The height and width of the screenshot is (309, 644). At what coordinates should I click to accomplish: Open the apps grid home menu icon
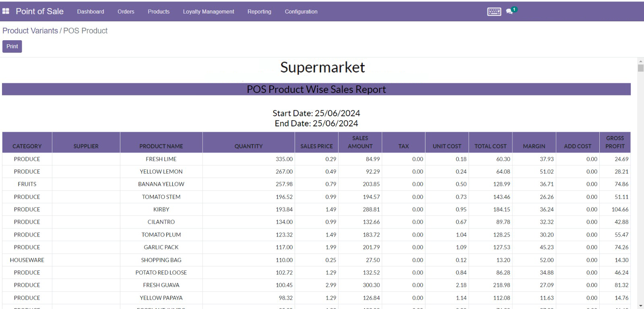click(x=6, y=11)
